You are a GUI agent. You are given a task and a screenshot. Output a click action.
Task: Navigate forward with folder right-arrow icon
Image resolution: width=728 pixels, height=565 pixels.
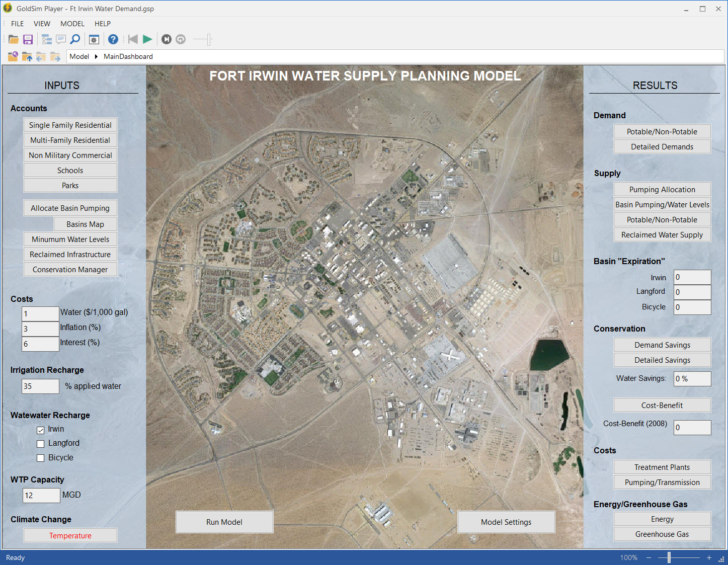55,56
